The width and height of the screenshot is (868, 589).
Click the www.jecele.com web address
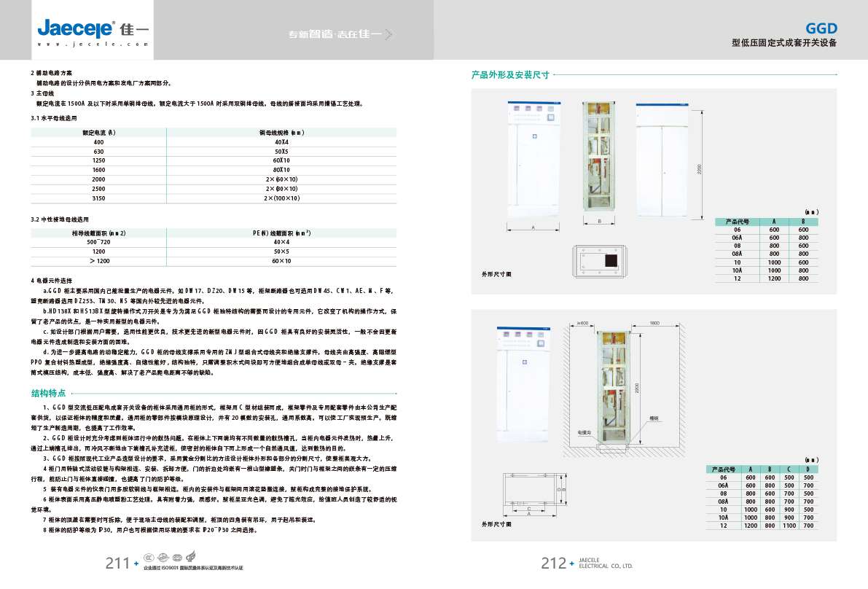[x=93, y=44]
